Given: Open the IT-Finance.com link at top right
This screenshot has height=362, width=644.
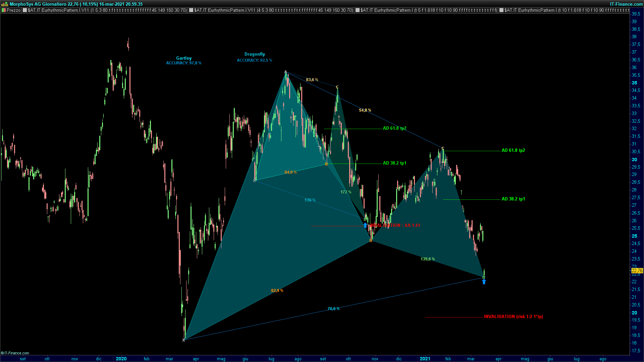Looking at the screenshot, I should point(626,4).
